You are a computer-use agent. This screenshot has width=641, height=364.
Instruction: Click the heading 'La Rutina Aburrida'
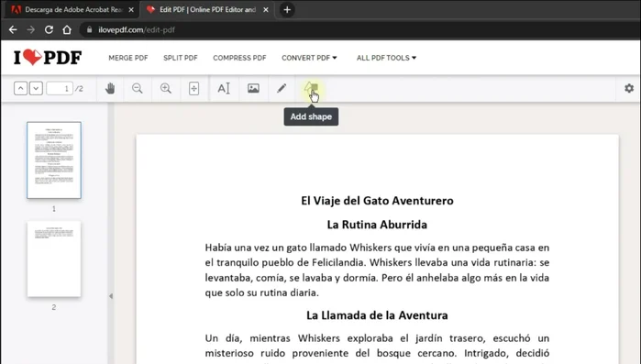pyautogui.click(x=377, y=225)
